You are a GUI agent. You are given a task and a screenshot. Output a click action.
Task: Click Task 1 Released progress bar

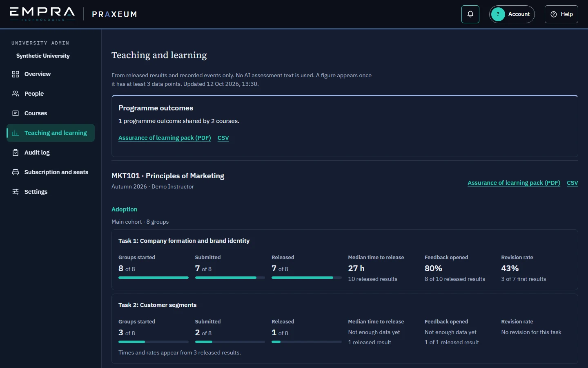307,278
